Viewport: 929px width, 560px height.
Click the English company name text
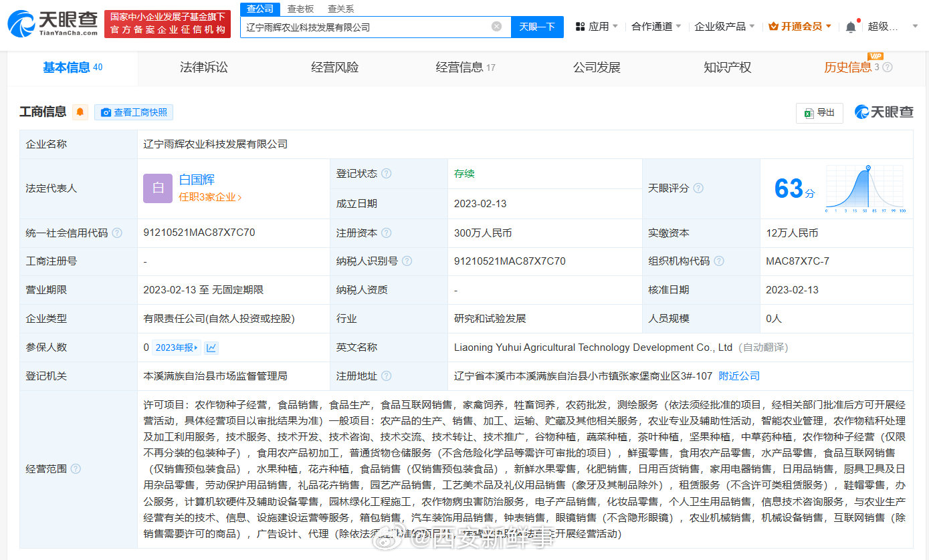tap(593, 347)
